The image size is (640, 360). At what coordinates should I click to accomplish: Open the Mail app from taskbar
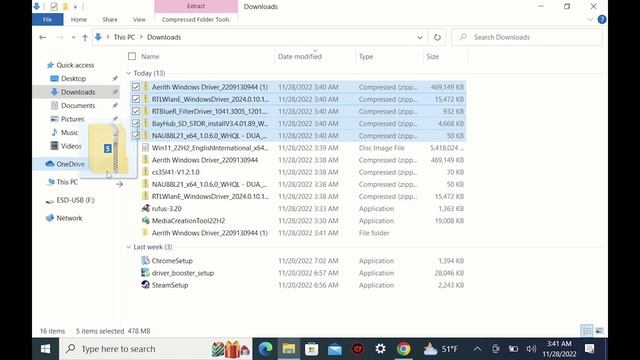click(335, 349)
